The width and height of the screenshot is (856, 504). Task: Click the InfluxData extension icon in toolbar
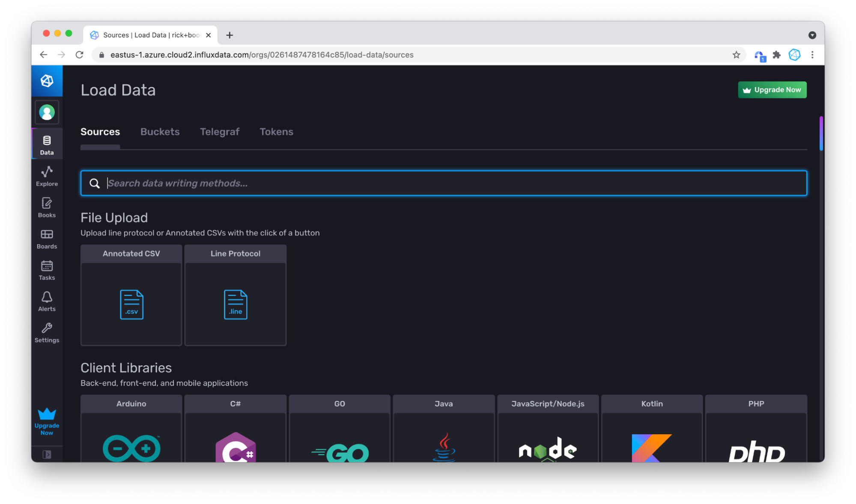click(x=794, y=55)
